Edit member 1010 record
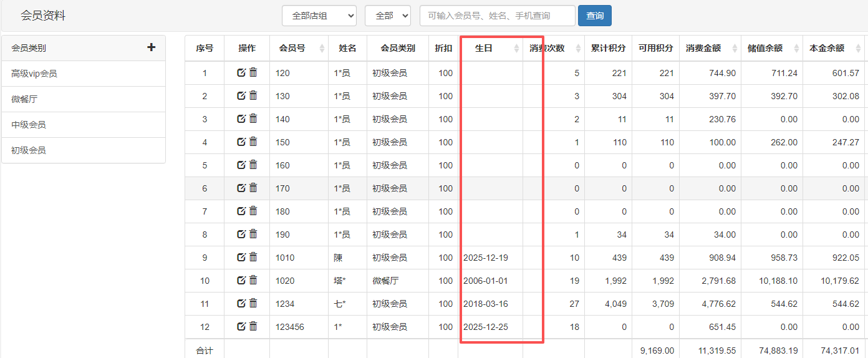Screen dimensions: 868x358 pyautogui.click(x=241, y=258)
